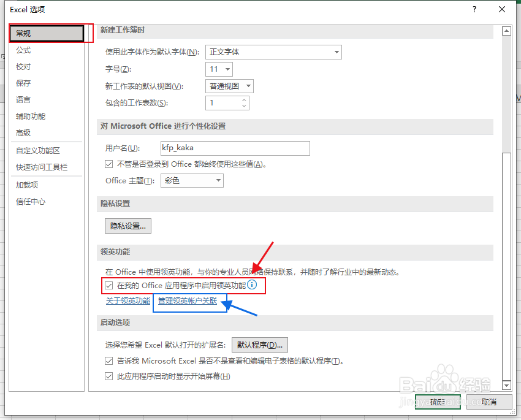This screenshot has width=521, height=420.
Task: Open the 公式 settings category
Action: 23,50
